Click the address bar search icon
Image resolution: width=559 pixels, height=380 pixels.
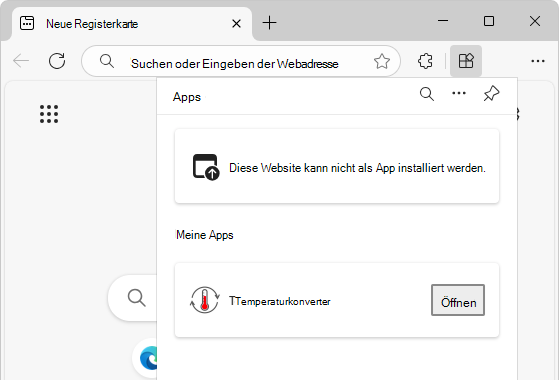coord(107,61)
